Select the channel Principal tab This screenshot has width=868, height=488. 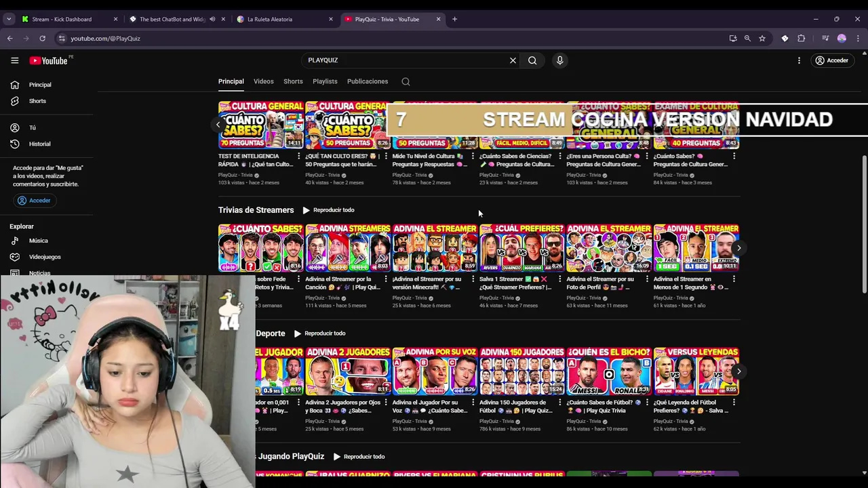[x=231, y=81]
